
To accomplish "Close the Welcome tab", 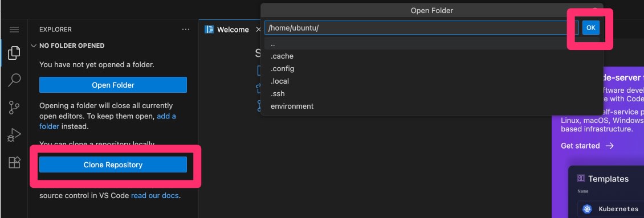I will [258, 30].
